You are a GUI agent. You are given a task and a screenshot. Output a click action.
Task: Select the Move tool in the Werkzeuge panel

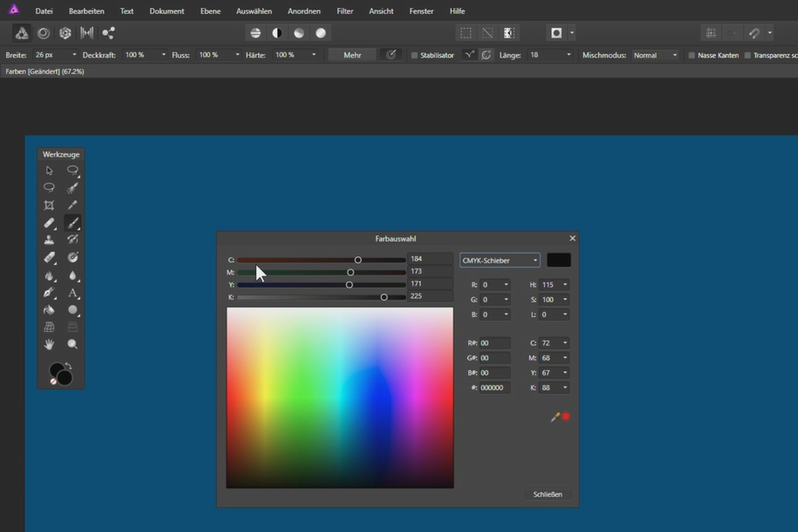coord(49,170)
